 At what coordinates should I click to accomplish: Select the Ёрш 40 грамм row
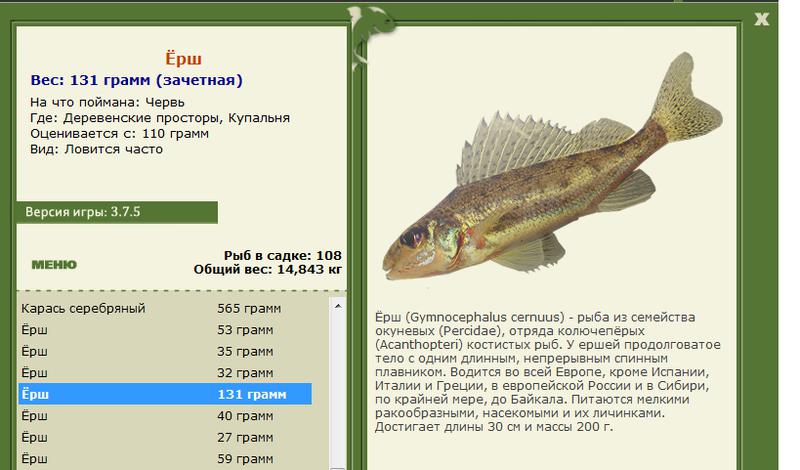(165, 415)
